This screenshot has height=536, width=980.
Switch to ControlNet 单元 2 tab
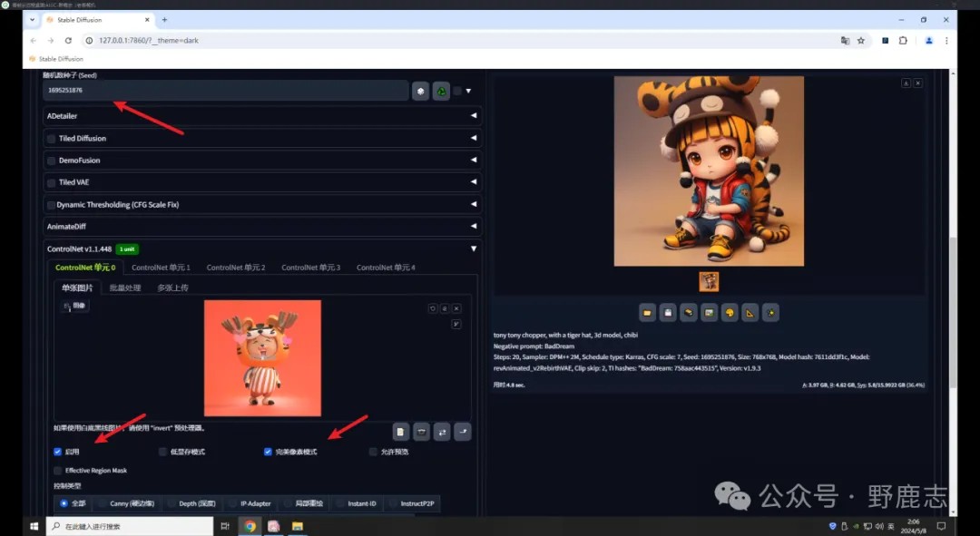click(236, 268)
